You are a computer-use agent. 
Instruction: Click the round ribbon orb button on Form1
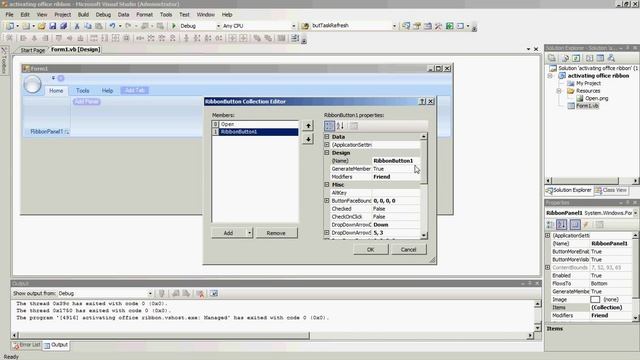32,84
